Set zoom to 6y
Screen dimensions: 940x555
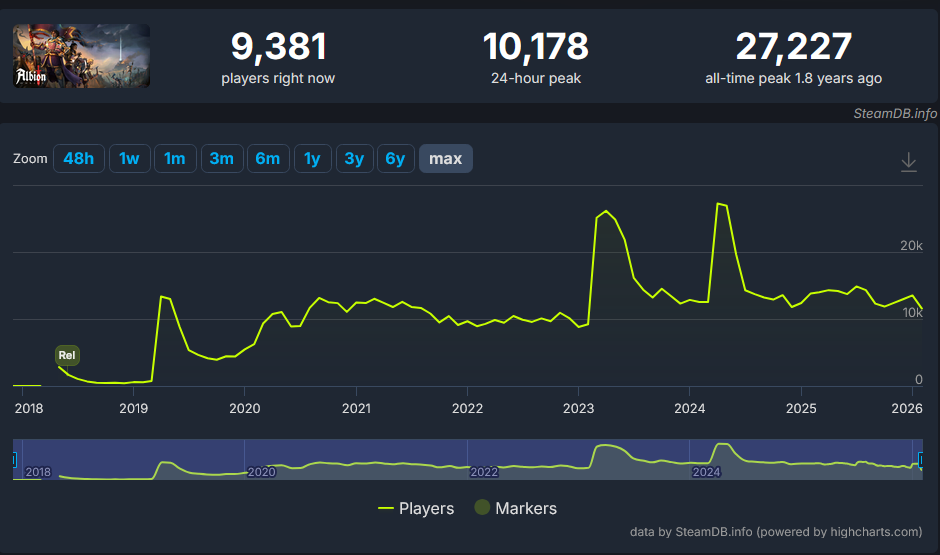tap(396, 159)
